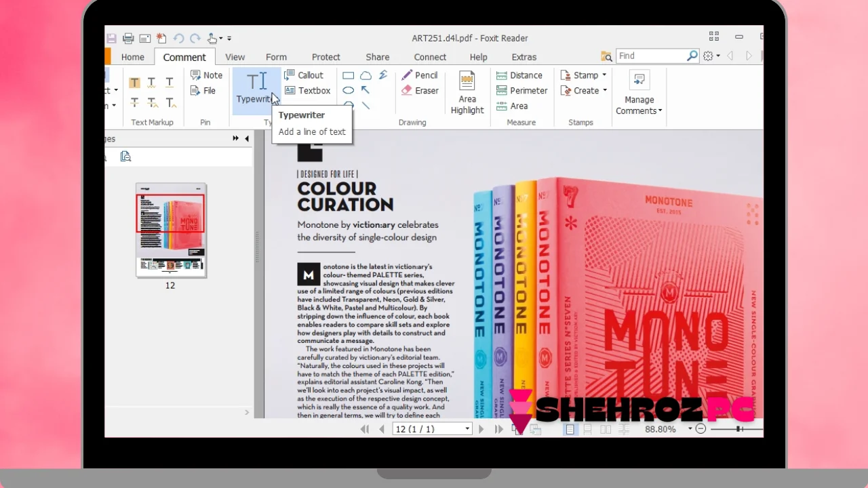Click the magnifier search icon in Find box
Image resolution: width=868 pixels, height=488 pixels.
tap(692, 56)
